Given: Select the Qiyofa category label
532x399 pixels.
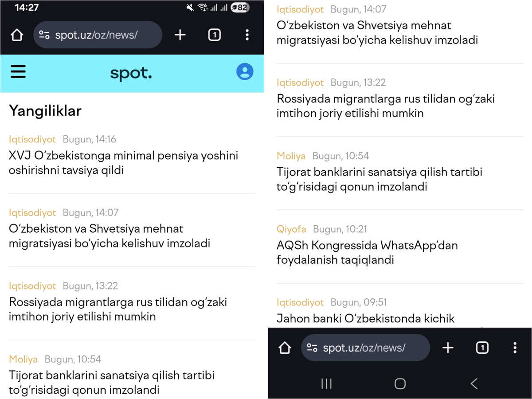Looking at the screenshot, I should click(x=291, y=229).
